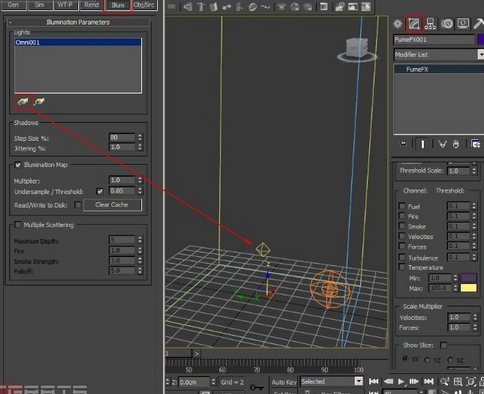Open the Motion command panel tab
The width and height of the screenshot is (484, 394).
[447, 24]
